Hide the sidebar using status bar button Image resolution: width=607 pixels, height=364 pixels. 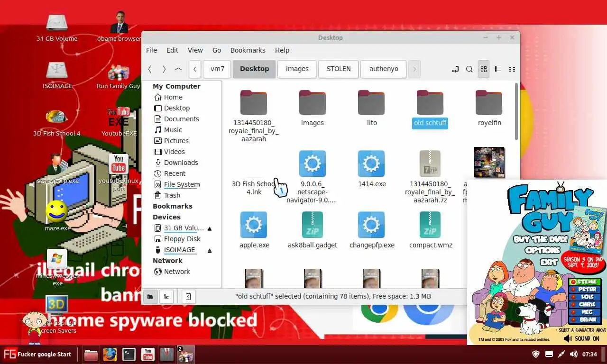189,297
